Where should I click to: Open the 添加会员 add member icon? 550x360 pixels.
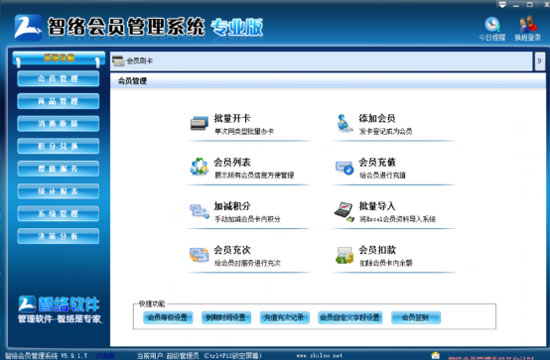click(344, 123)
